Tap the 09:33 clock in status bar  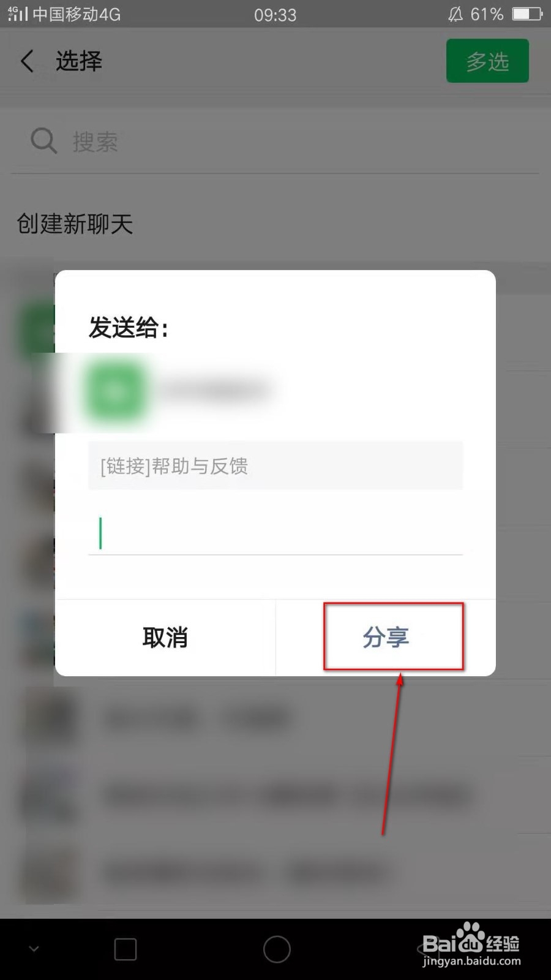275,15
